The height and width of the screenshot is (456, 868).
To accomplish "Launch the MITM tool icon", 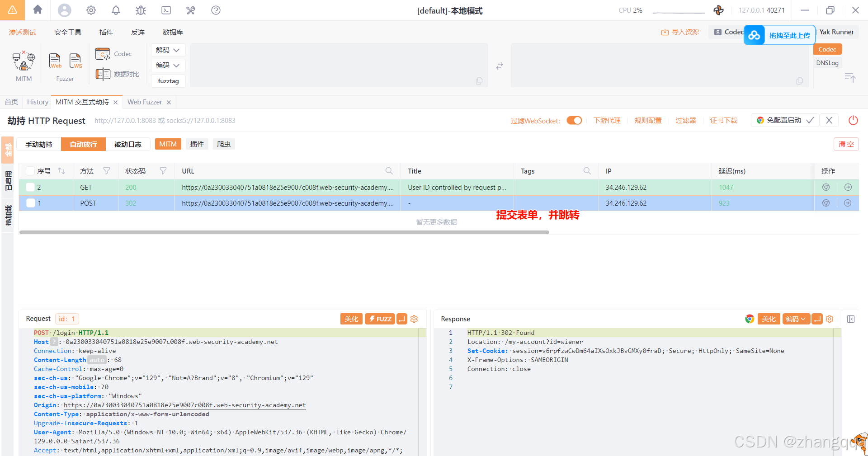I will (x=24, y=61).
